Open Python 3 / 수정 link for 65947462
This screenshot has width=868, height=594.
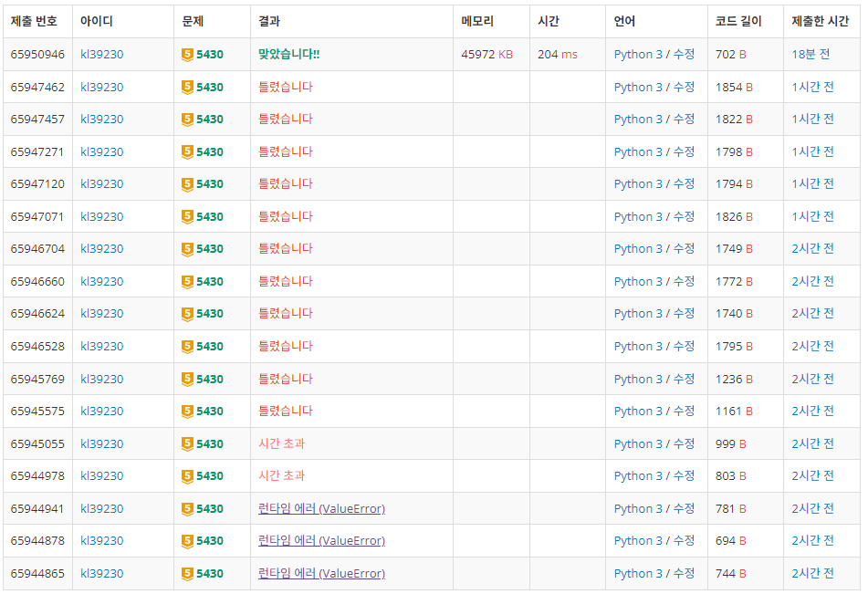654,87
